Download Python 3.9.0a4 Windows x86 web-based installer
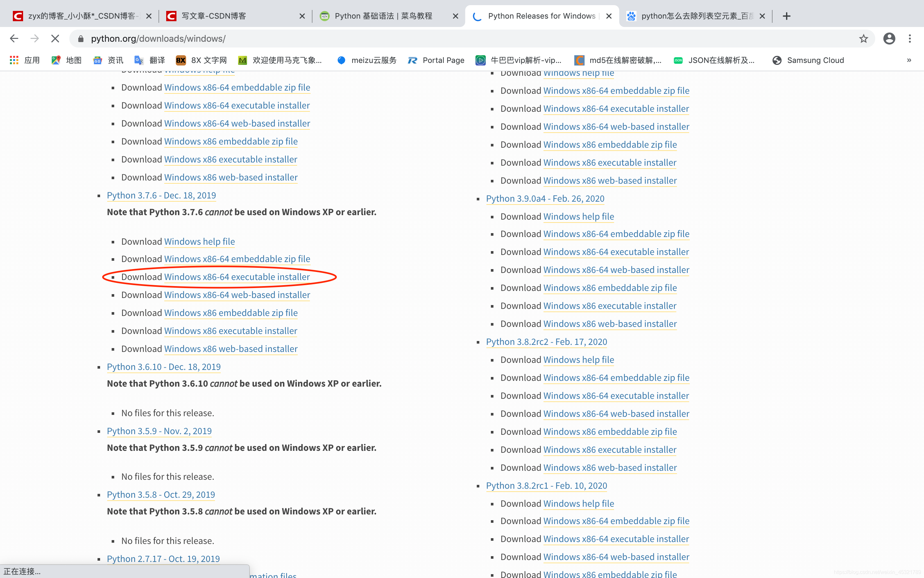 (x=610, y=324)
